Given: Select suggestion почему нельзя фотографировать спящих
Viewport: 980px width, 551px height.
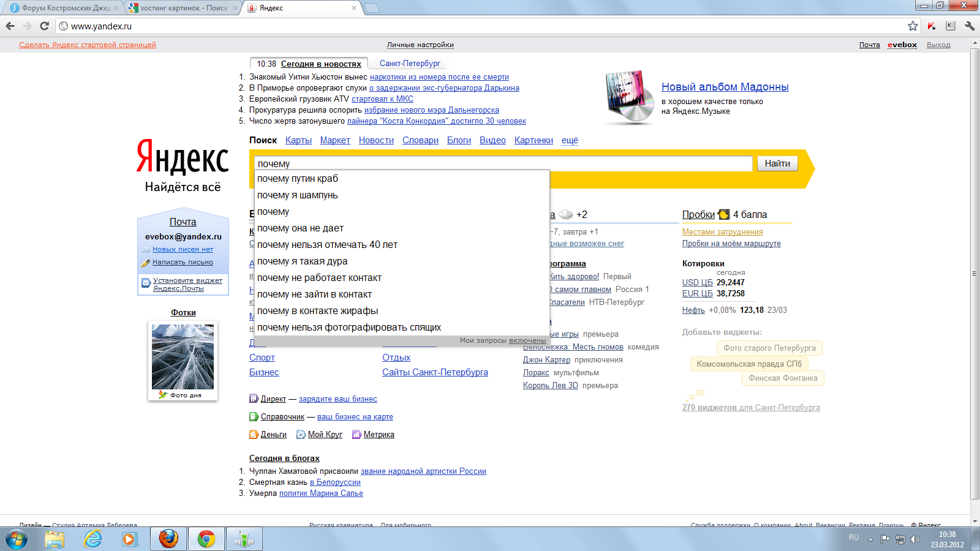Looking at the screenshot, I should 402,328.
